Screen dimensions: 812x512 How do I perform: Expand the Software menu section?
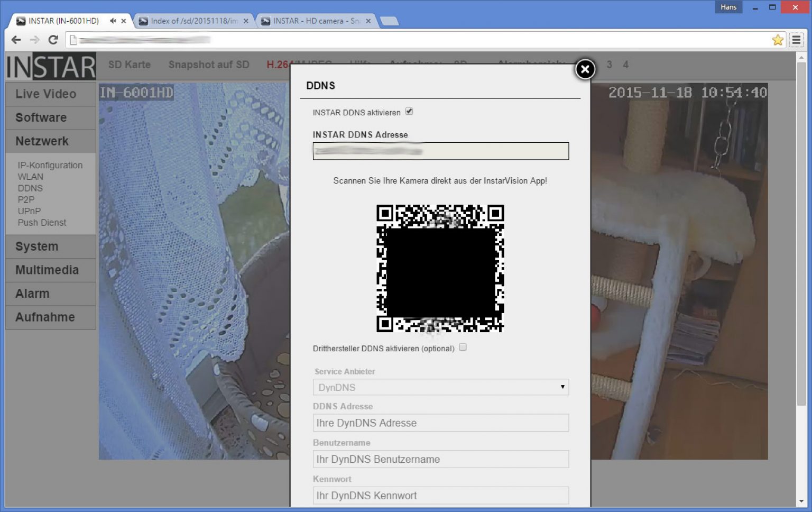[x=51, y=117]
